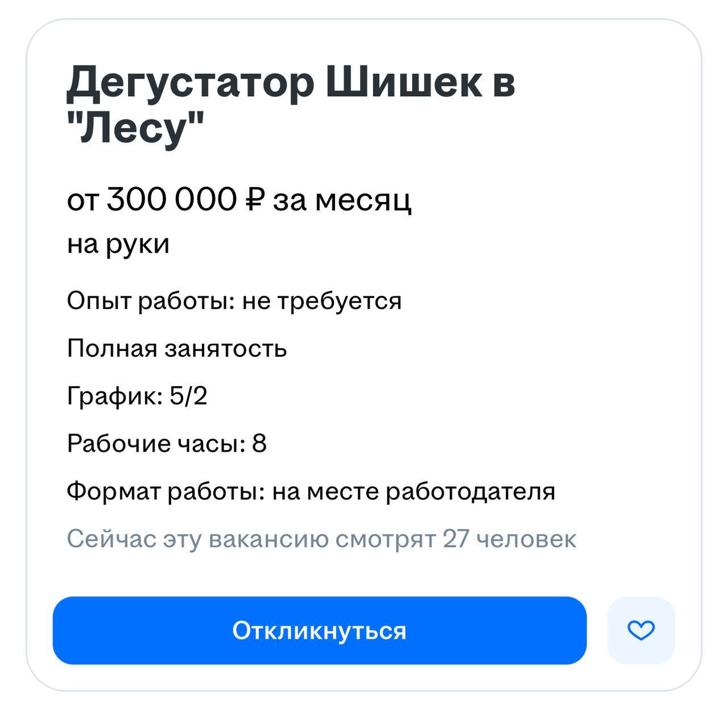Screen dimensions: 728x706
Task: Click the number 27 in viewers line
Action: click(456, 539)
